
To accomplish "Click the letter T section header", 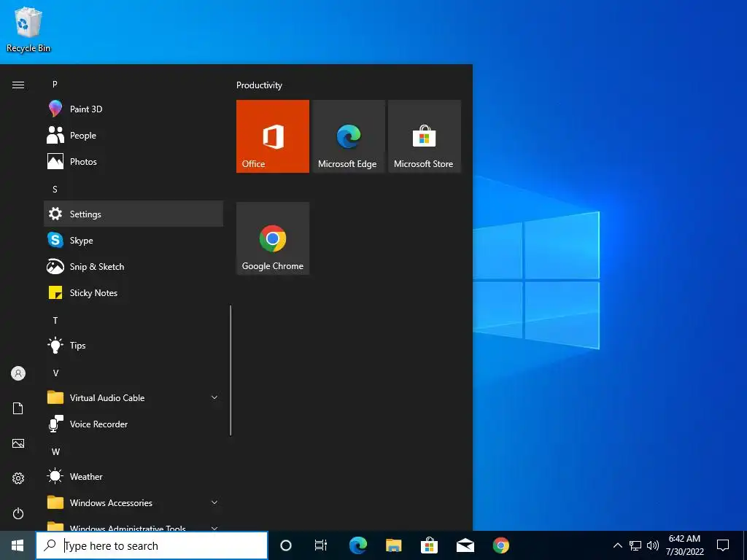I will (55, 321).
